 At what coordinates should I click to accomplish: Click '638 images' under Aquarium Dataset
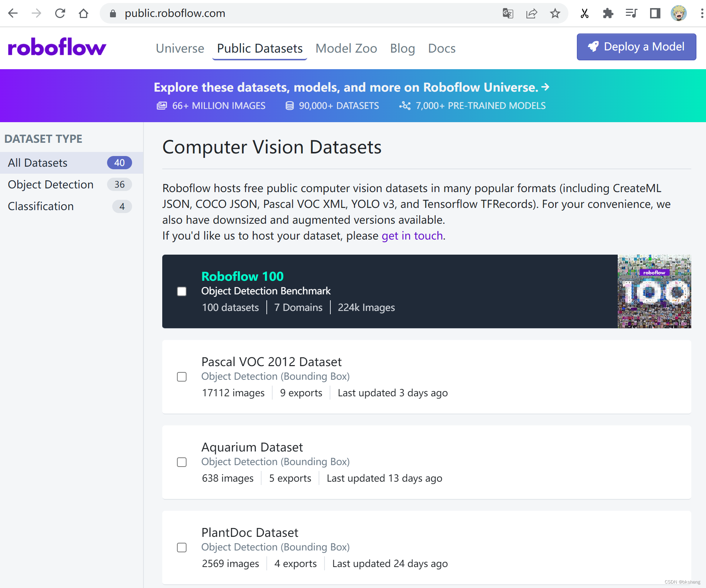pos(228,478)
